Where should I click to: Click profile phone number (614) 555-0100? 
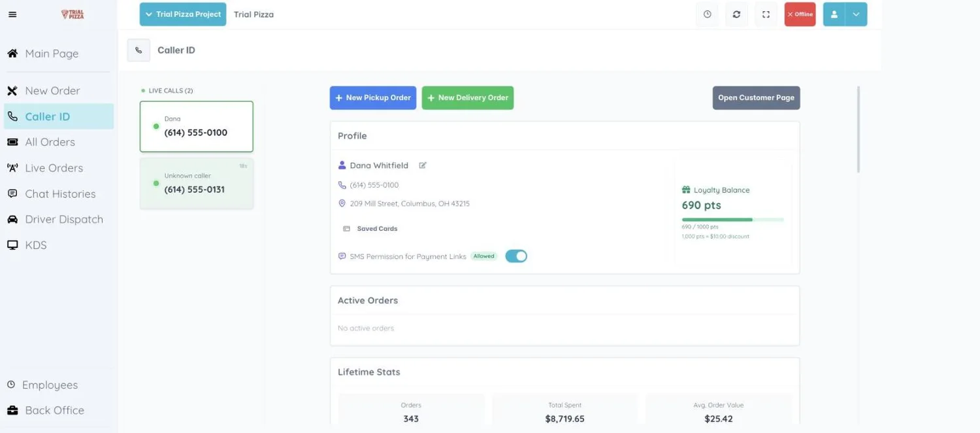pyautogui.click(x=374, y=185)
